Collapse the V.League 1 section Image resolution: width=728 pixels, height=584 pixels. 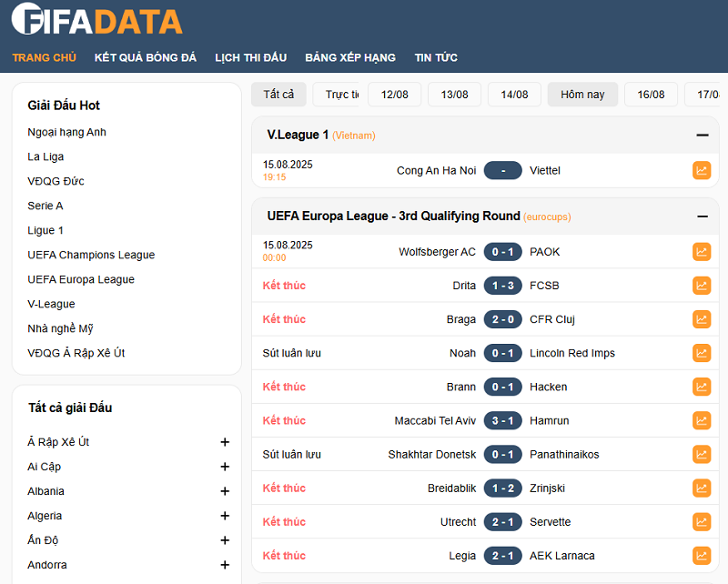click(702, 136)
